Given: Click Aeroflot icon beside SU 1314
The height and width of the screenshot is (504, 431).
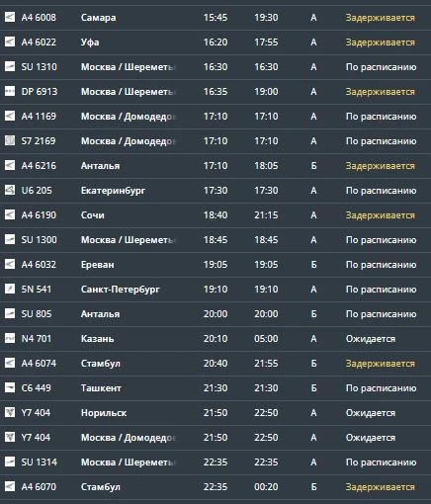Looking at the screenshot, I should pos(10,462).
